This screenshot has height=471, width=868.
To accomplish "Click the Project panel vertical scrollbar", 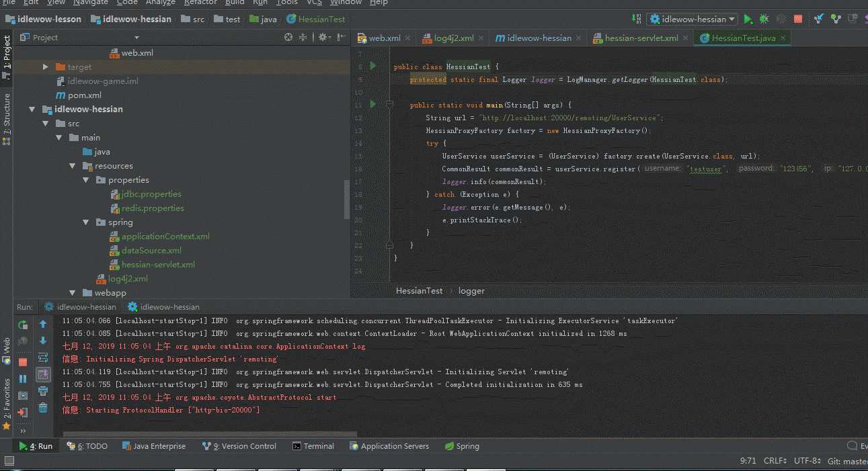I will (347, 195).
